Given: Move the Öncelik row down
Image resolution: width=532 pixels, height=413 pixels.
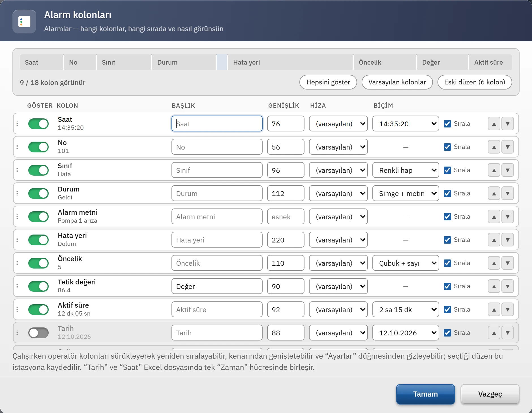Looking at the screenshot, I should tap(508, 263).
